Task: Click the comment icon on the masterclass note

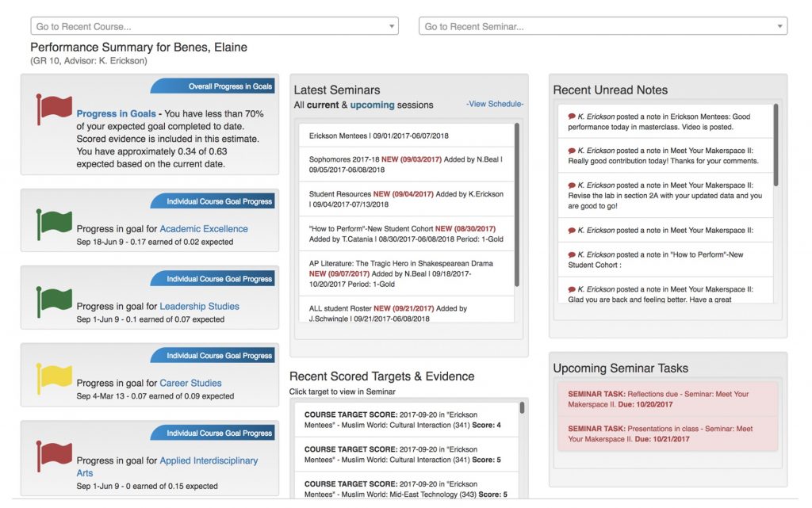Action: pyautogui.click(x=572, y=116)
